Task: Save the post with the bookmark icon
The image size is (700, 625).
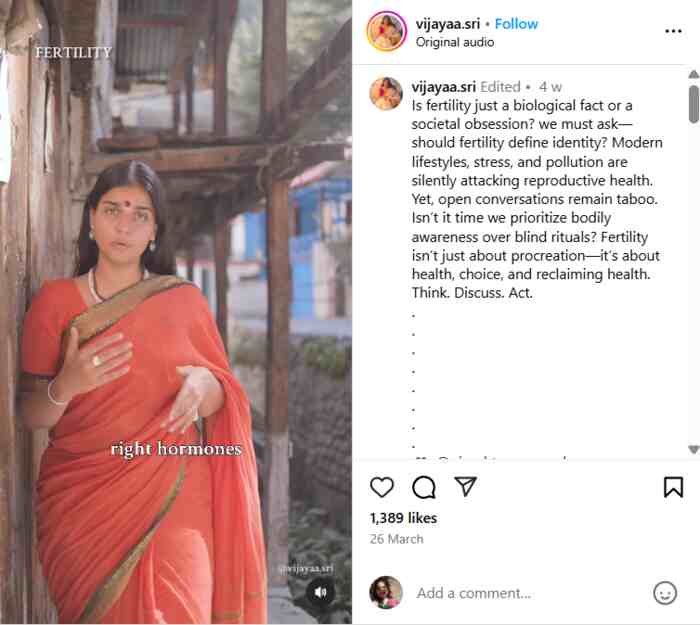Action: point(673,487)
